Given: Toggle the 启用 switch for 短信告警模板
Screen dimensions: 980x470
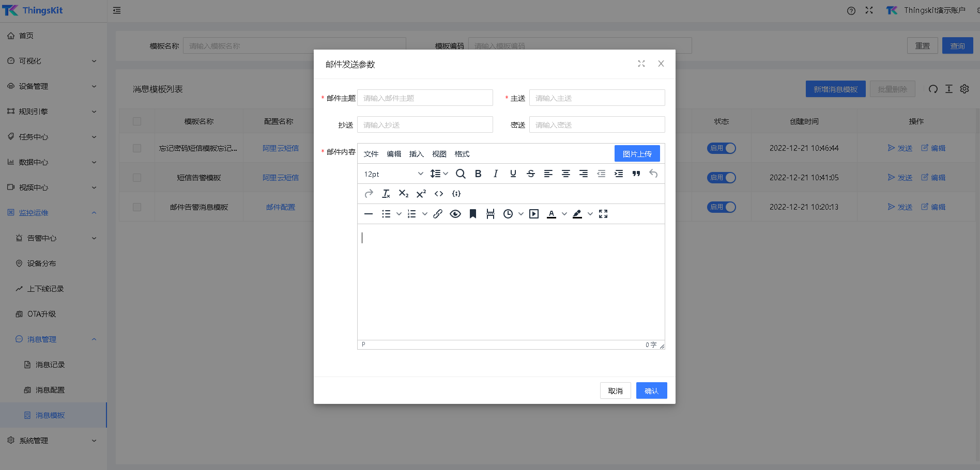Looking at the screenshot, I should 722,178.
